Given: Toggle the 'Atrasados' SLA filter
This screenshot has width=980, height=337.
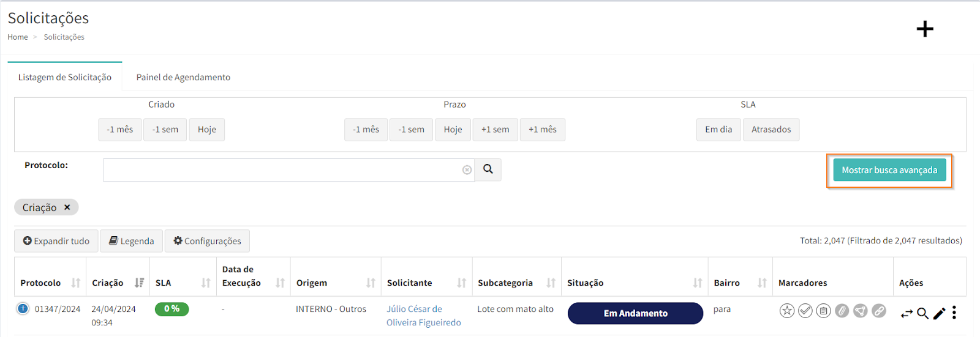Looking at the screenshot, I should 771,130.
